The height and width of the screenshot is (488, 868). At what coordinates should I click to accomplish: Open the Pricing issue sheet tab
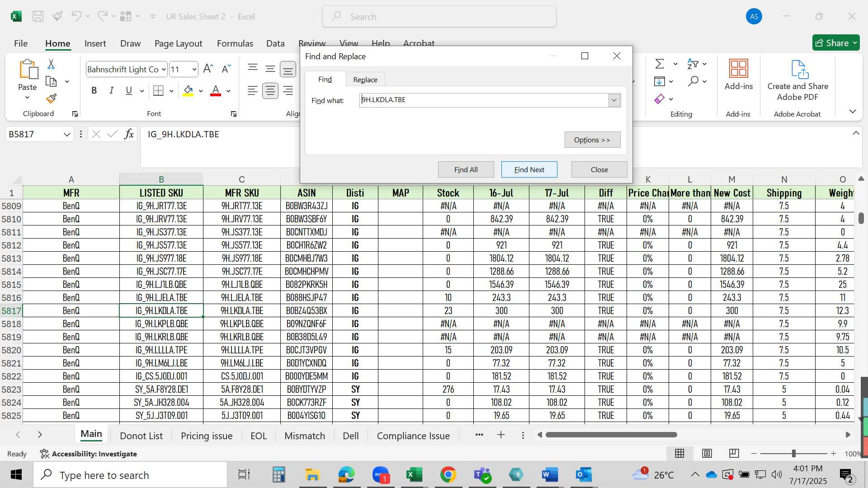[207, 436]
